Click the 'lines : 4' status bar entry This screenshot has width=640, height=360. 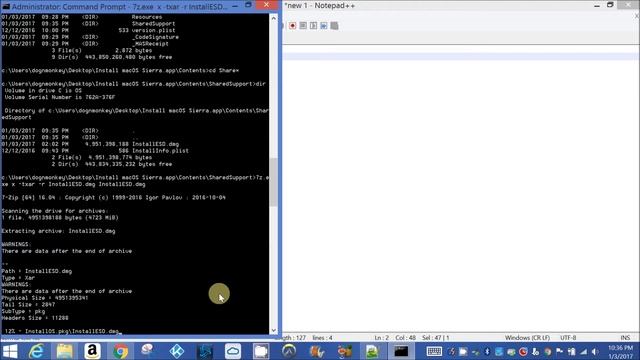tap(322, 338)
